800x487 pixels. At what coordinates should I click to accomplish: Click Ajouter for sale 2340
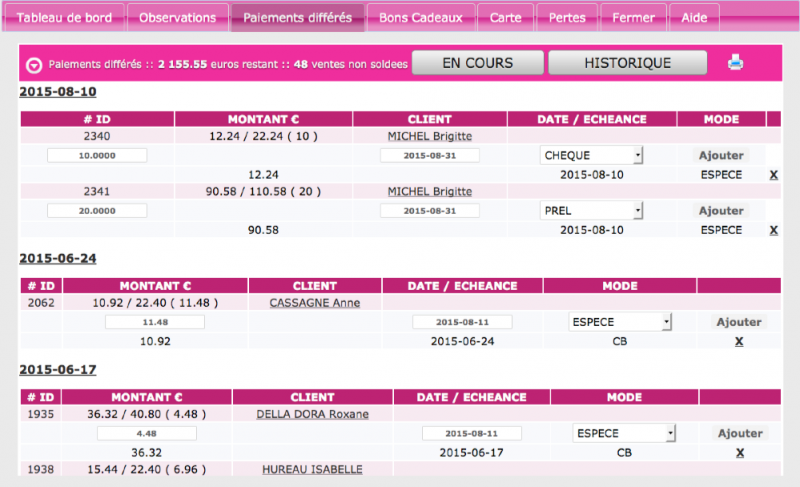tap(720, 156)
